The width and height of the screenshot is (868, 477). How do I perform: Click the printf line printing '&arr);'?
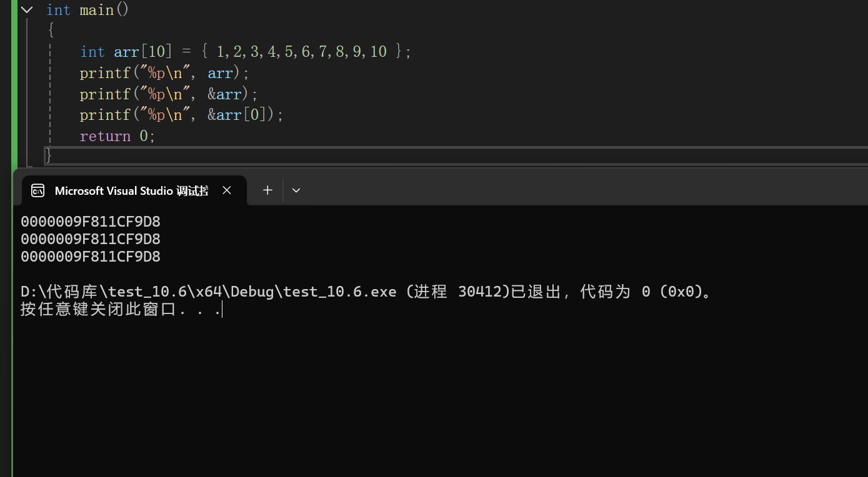click(x=169, y=94)
